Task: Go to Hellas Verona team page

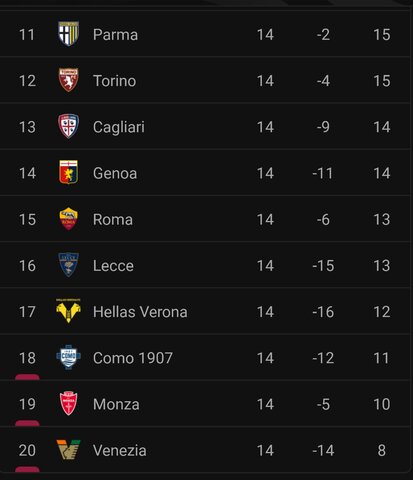Action: tap(140, 312)
